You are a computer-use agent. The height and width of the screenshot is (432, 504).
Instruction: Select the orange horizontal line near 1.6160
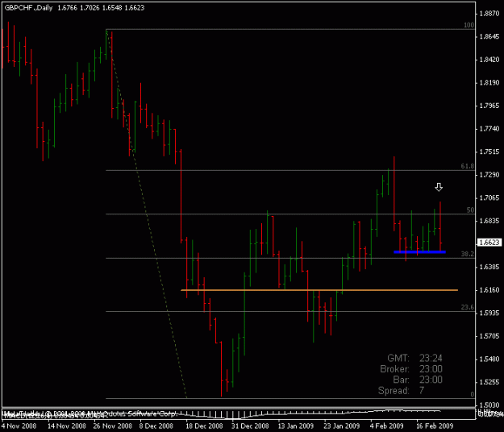319,290
